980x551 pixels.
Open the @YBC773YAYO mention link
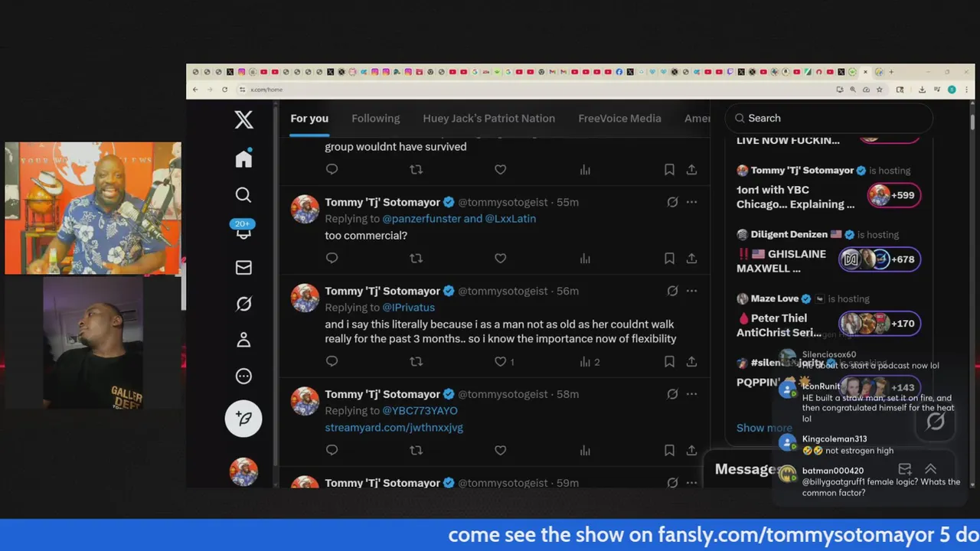(x=420, y=410)
